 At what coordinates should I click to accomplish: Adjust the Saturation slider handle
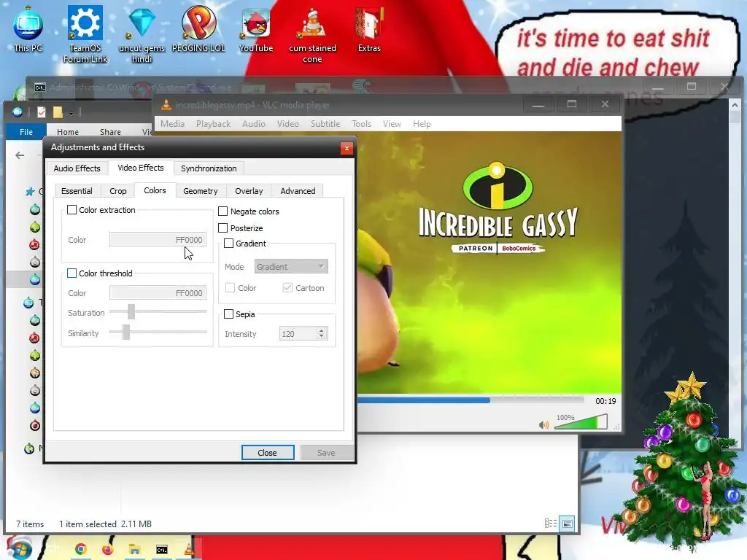pyautogui.click(x=131, y=312)
